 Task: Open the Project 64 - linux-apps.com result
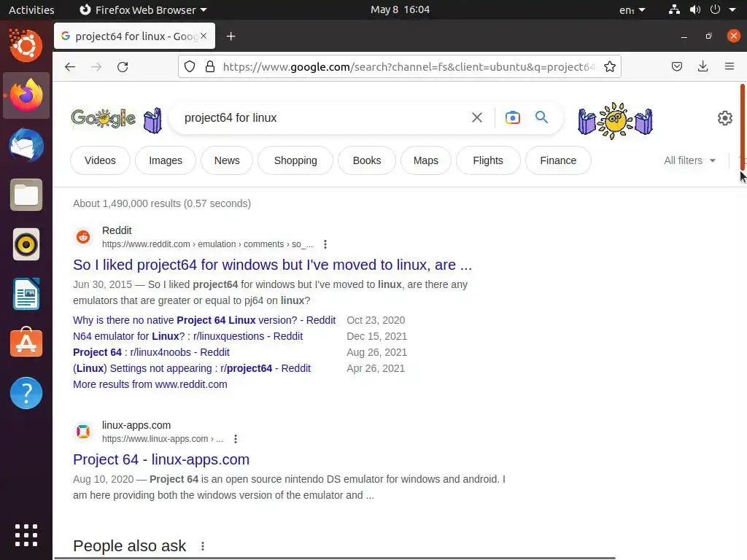tap(161, 459)
